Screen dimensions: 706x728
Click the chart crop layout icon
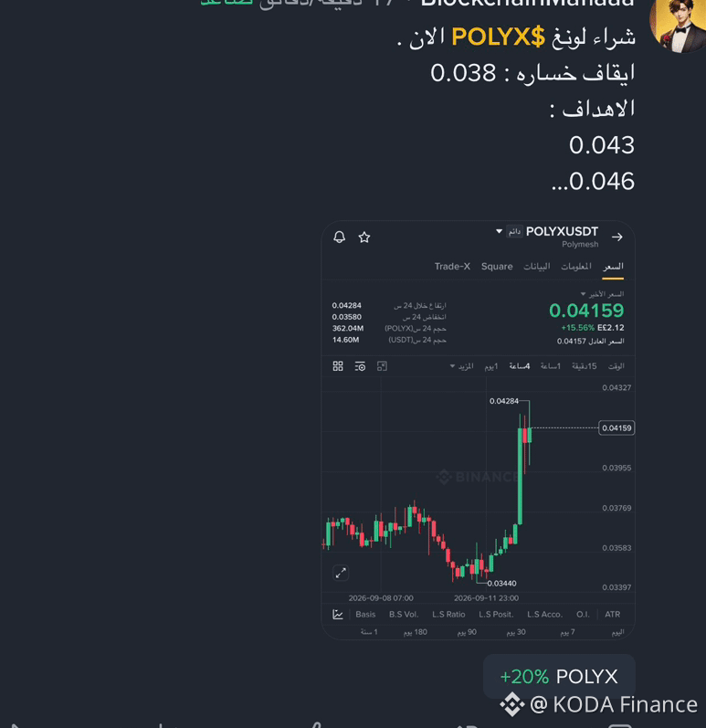point(382,366)
